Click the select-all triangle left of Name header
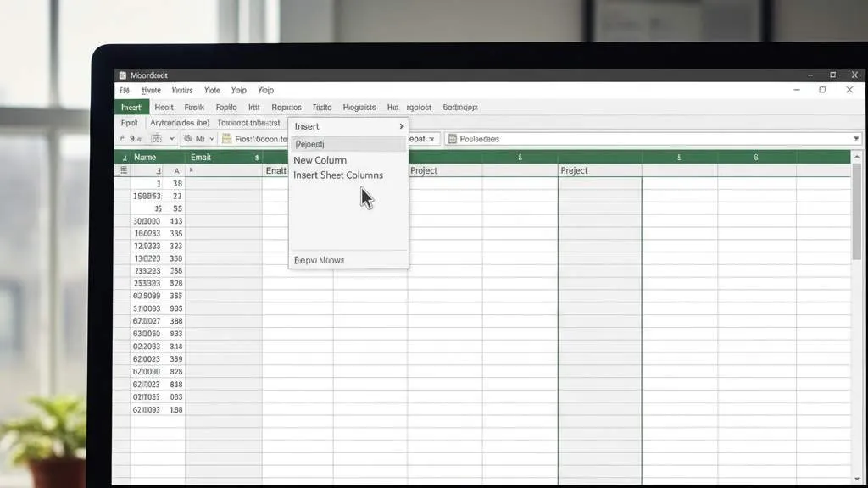Screen dimensions: 868x488 coord(125,158)
